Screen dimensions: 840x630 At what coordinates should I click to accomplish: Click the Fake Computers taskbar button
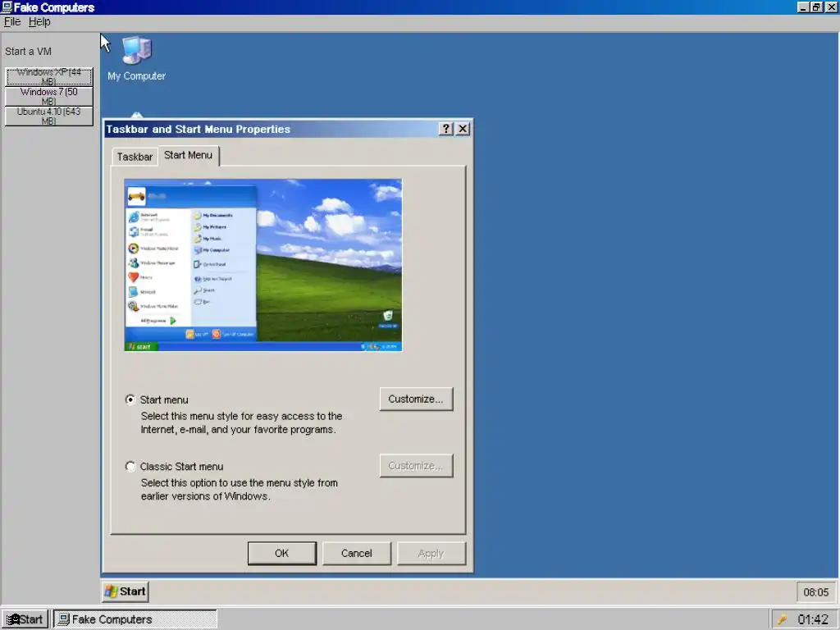[x=135, y=619]
